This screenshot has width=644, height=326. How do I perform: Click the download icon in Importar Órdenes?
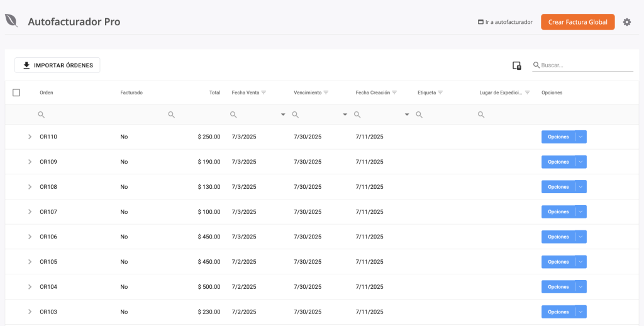(26, 65)
